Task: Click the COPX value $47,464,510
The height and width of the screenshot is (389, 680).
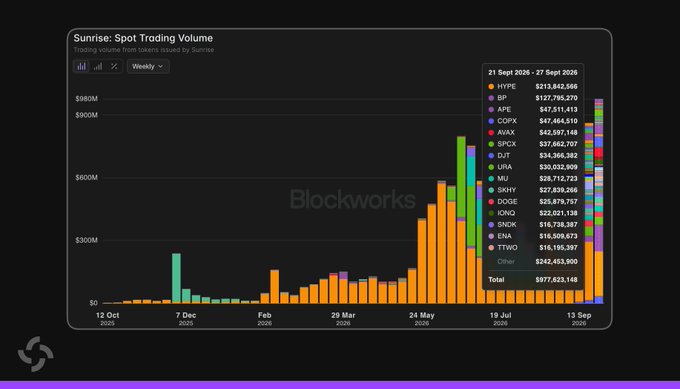Action: point(558,121)
